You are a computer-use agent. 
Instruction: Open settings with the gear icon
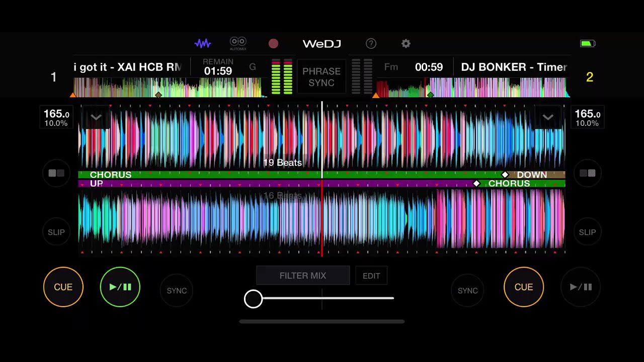pos(406,44)
